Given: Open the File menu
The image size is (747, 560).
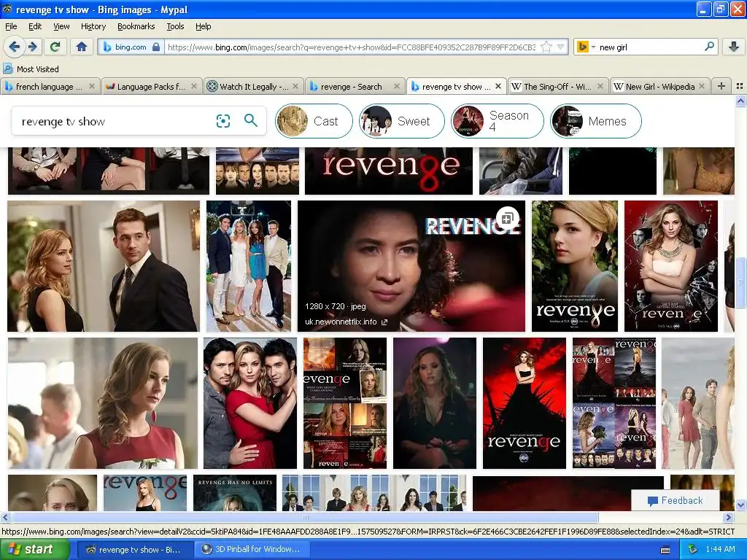Looking at the screenshot, I should tap(11, 26).
